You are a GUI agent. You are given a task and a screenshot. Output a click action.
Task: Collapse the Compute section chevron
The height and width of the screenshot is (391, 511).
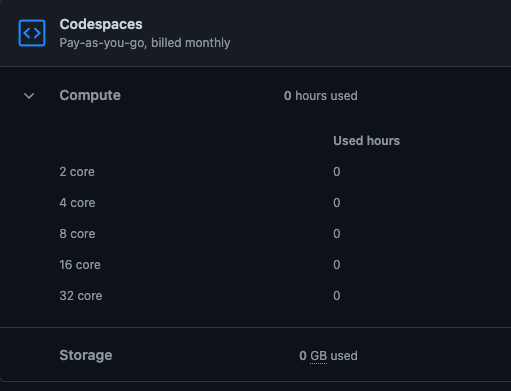[x=29, y=96]
